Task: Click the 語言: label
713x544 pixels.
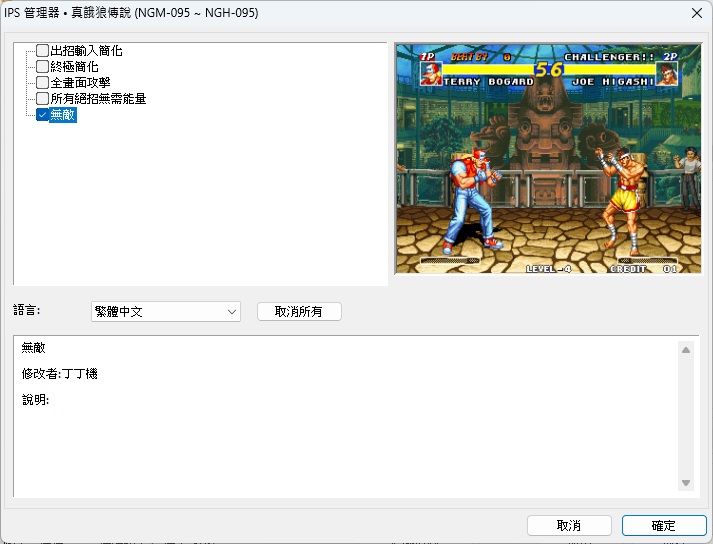Action: [26, 310]
